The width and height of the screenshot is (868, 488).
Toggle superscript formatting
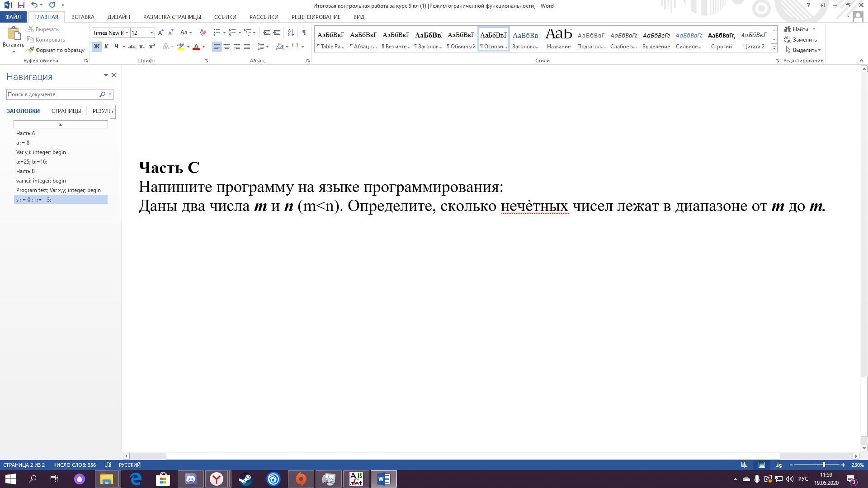click(152, 47)
